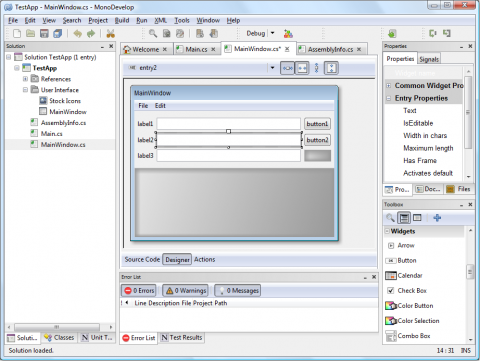Switch to the Signals tab
The image size is (480, 361).
(429, 59)
